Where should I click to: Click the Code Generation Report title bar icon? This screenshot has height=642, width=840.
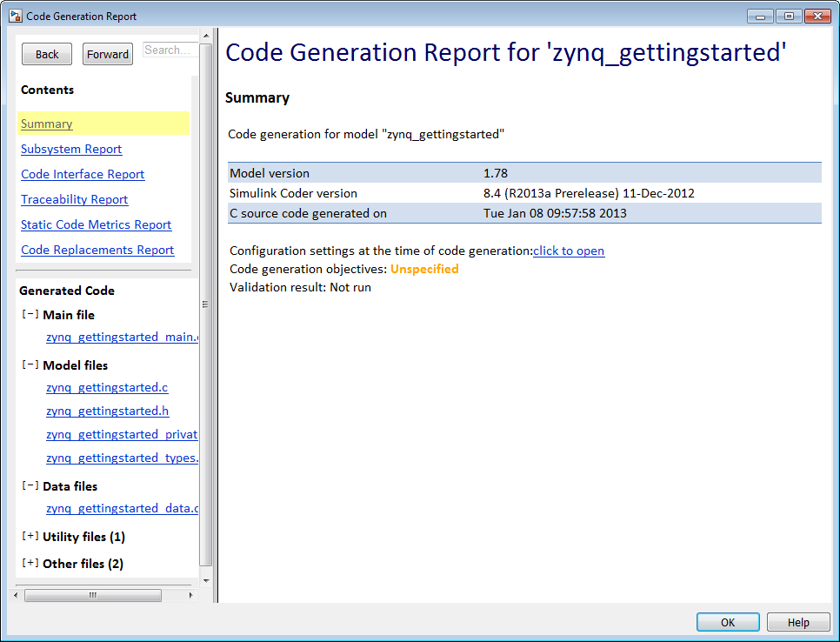pos(16,16)
